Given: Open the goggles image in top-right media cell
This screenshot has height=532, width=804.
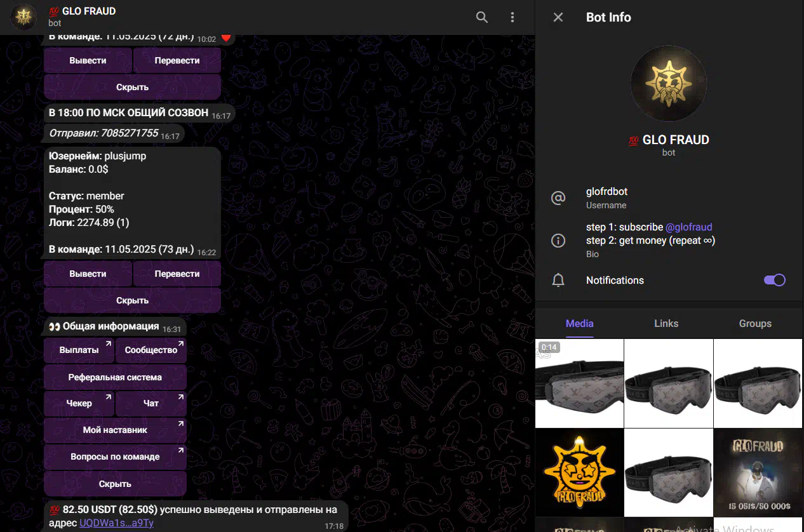Looking at the screenshot, I should click(758, 383).
